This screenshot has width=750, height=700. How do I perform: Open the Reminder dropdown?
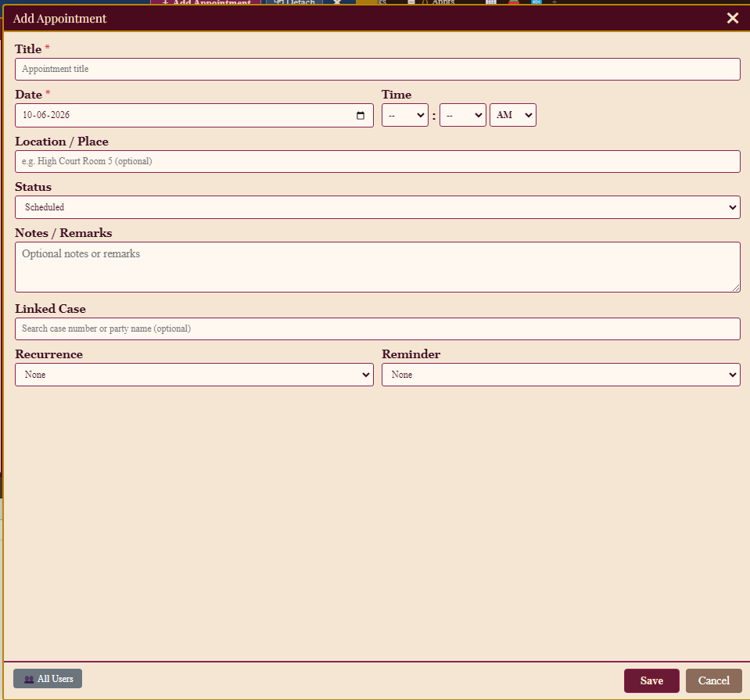[561, 375]
